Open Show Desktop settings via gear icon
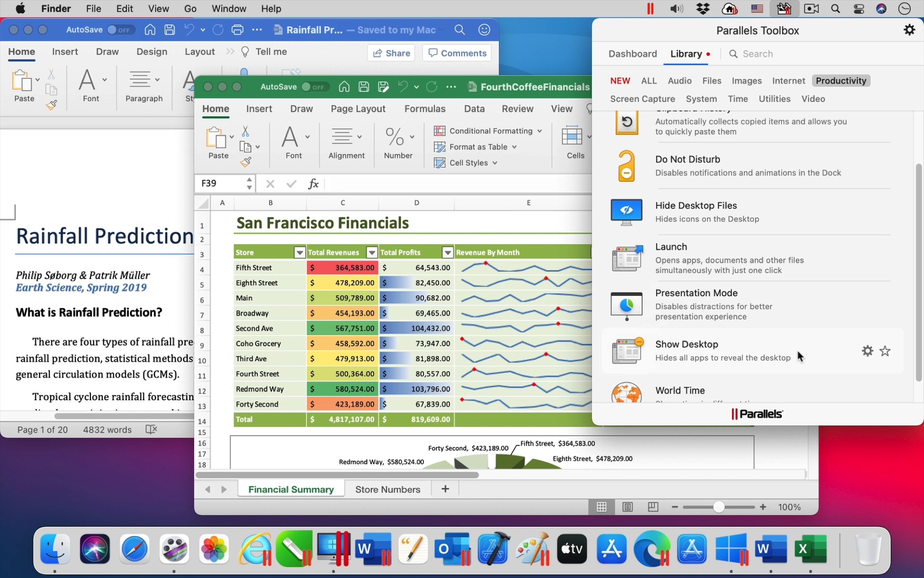The height and width of the screenshot is (578, 924). (x=867, y=351)
